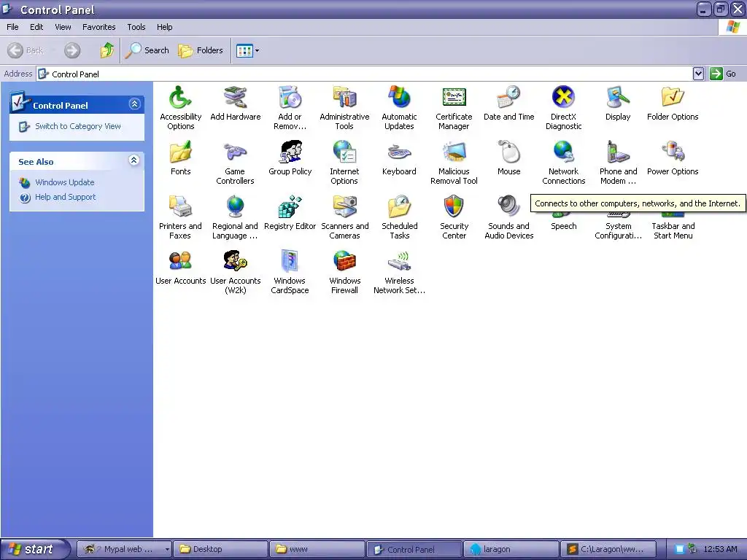Open the Views dropdown in toolbar
Image resolution: width=747 pixels, height=560 pixels.
(258, 50)
